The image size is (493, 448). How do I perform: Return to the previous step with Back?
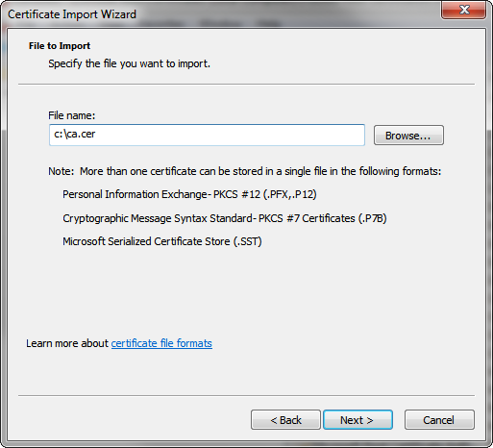point(285,420)
